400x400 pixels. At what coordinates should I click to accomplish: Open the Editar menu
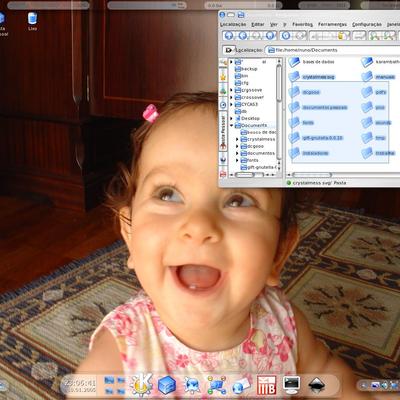(x=257, y=24)
